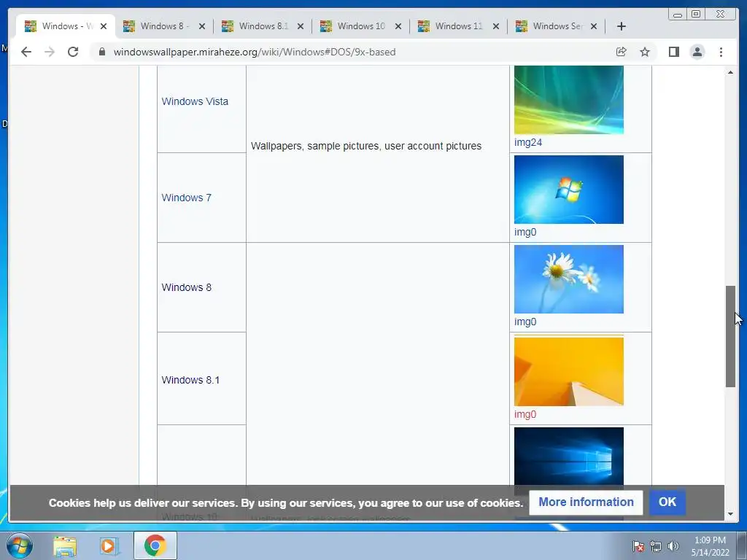The width and height of the screenshot is (747, 560).
Task: Open the Windows 7 wallpaper thumbnail
Action: [569, 190]
